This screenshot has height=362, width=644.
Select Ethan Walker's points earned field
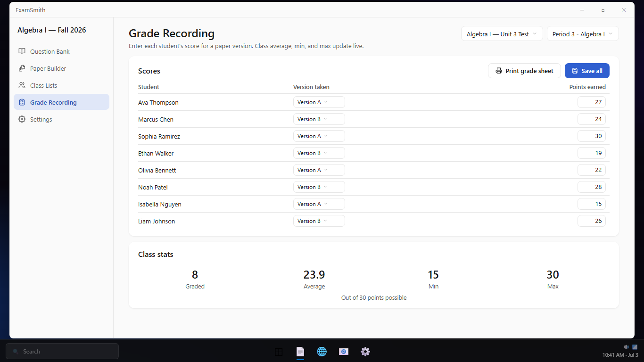click(x=592, y=153)
